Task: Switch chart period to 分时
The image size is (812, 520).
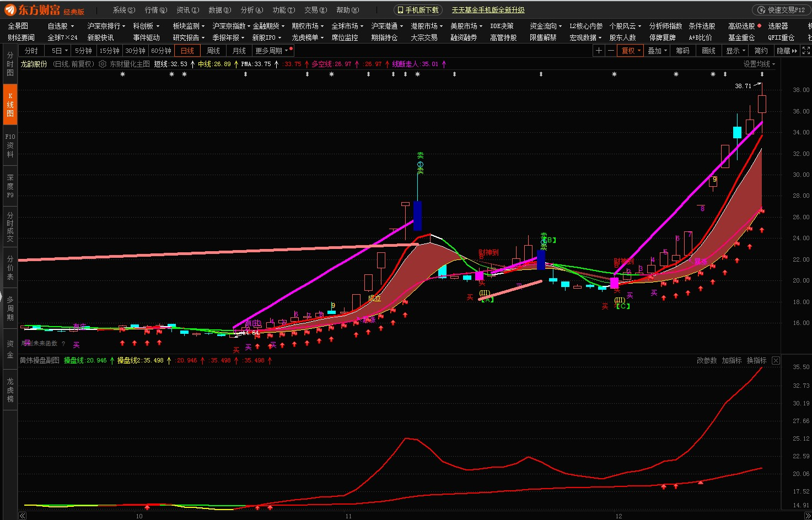Action: 32,51
